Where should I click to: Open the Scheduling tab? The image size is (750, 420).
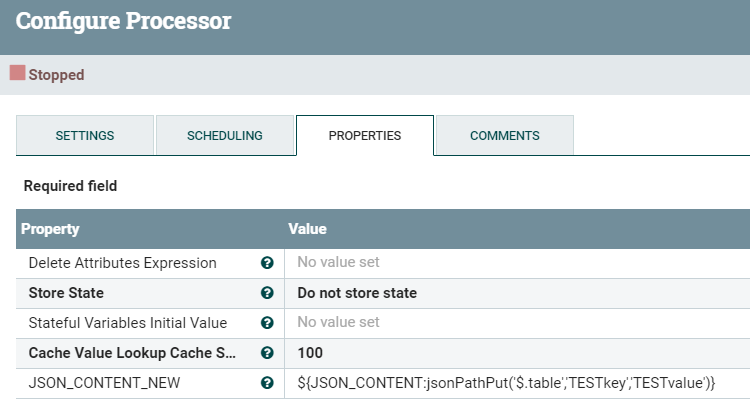point(225,136)
